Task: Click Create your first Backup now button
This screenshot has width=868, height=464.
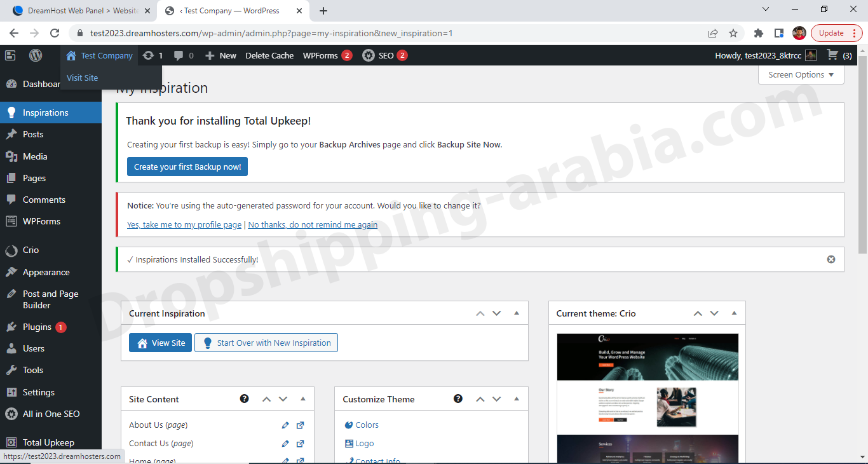Action: [x=187, y=167]
